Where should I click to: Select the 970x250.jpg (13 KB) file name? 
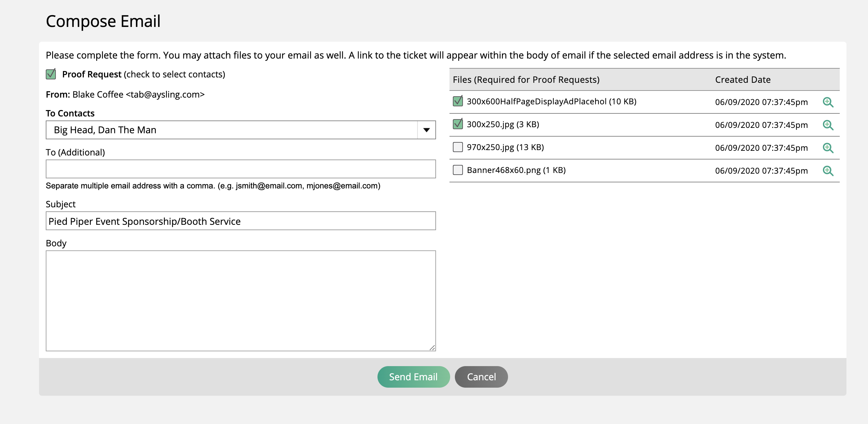[x=505, y=147]
